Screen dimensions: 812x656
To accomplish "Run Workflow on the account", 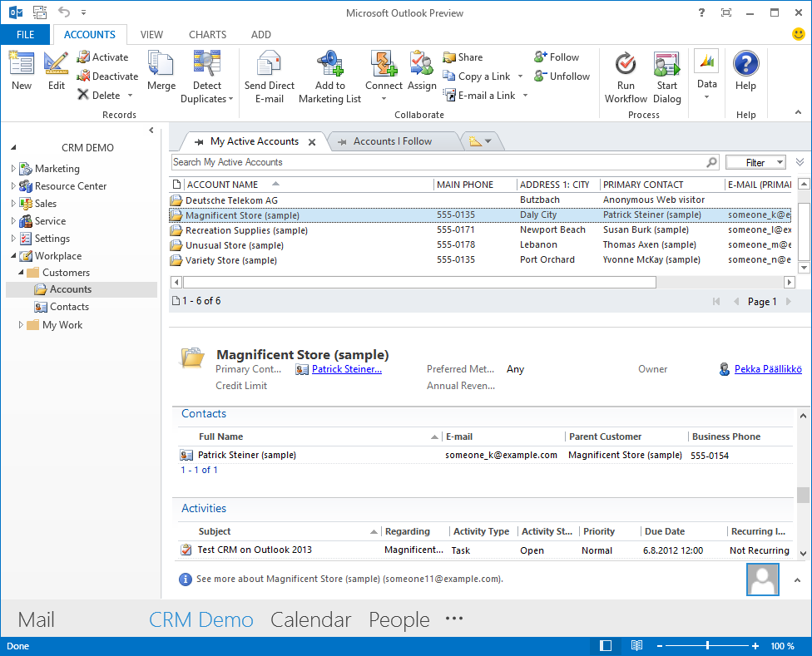I will tap(626, 76).
